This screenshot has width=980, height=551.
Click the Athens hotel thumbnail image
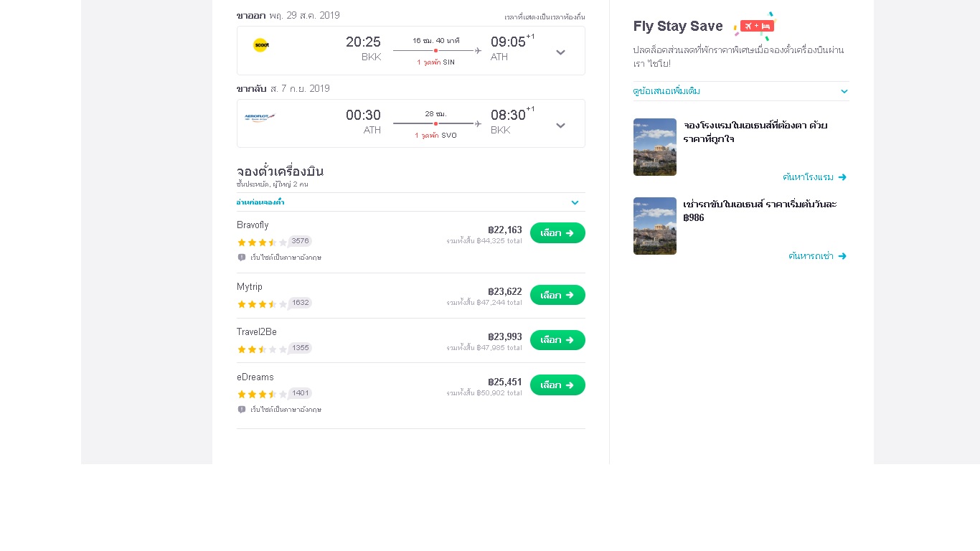pos(655,147)
